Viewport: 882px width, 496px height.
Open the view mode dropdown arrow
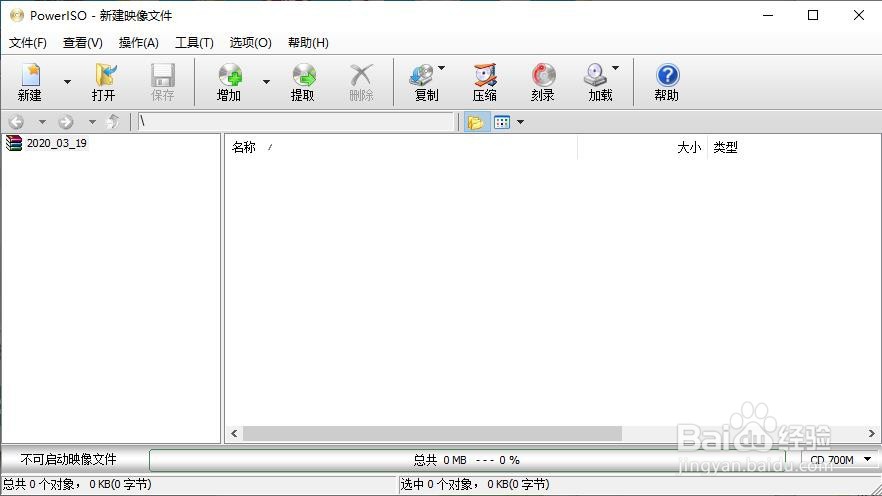(520, 122)
